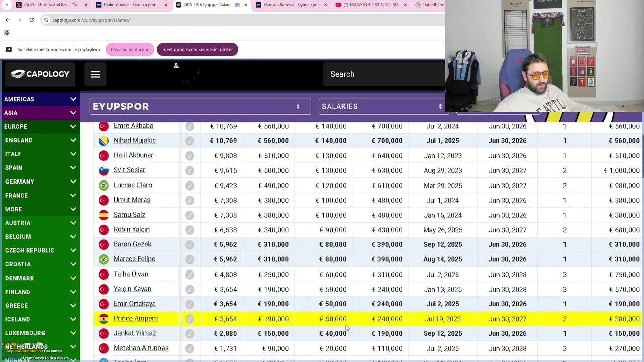Expand the ITALY leagues list

tap(73, 154)
